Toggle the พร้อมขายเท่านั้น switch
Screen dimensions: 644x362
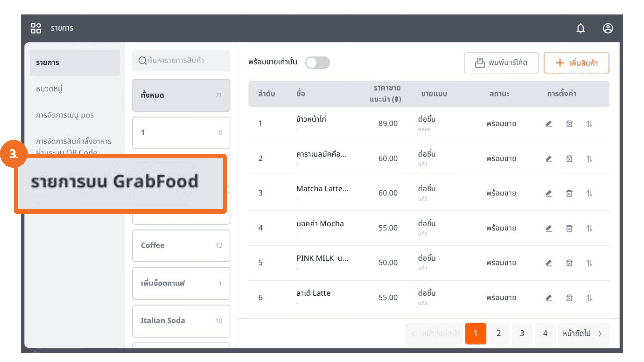point(317,63)
